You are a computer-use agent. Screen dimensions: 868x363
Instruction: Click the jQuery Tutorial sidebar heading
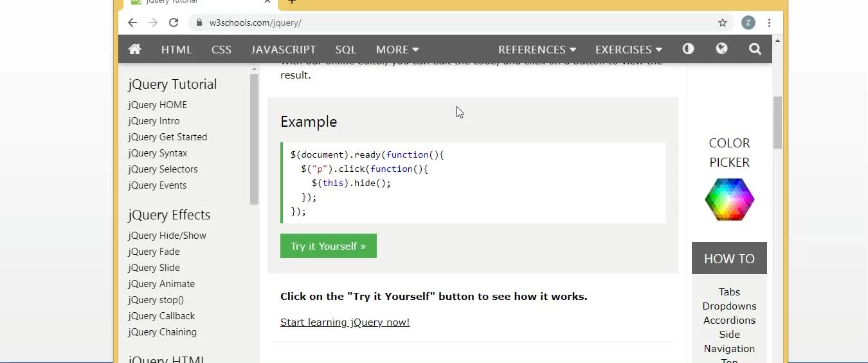[x=172, y=84]
